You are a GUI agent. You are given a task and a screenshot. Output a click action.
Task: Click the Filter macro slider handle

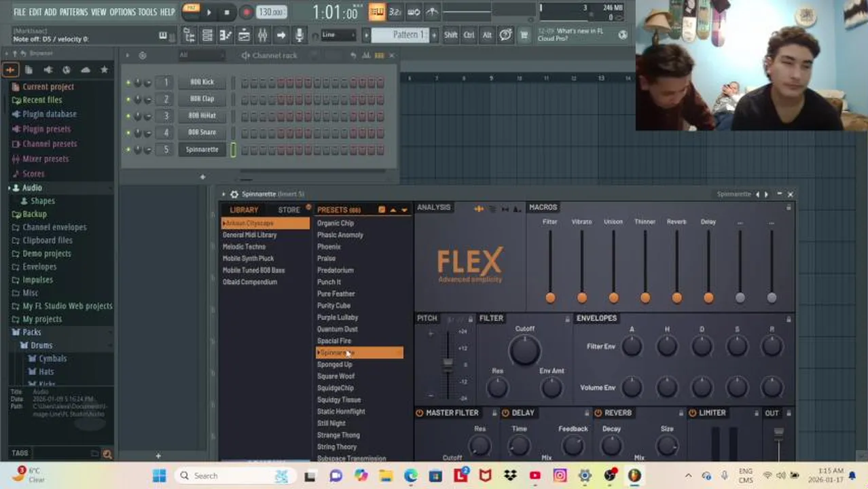[550, 297]
